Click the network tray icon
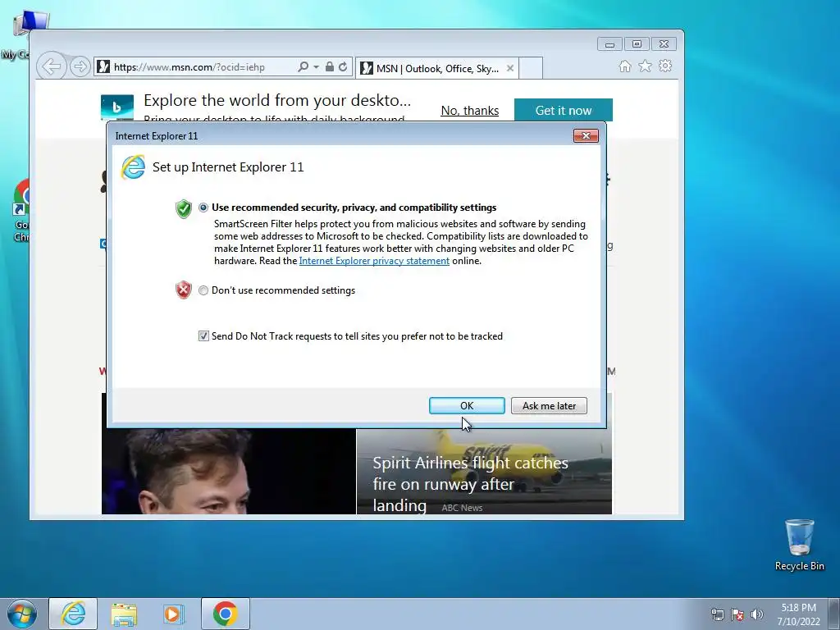Screen dimensions: 840x630 (x=717, y=614)
